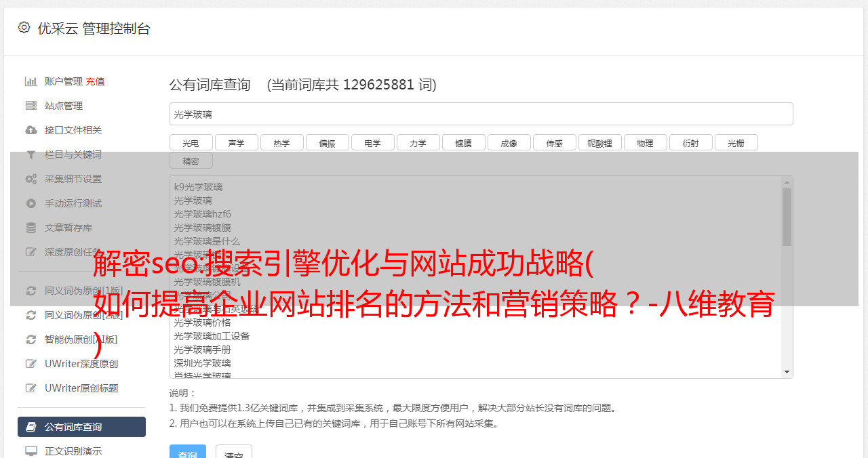Click the 手动运行测试 play icon
The height and width of the screenshot is (458, 868).
(31, 203)
